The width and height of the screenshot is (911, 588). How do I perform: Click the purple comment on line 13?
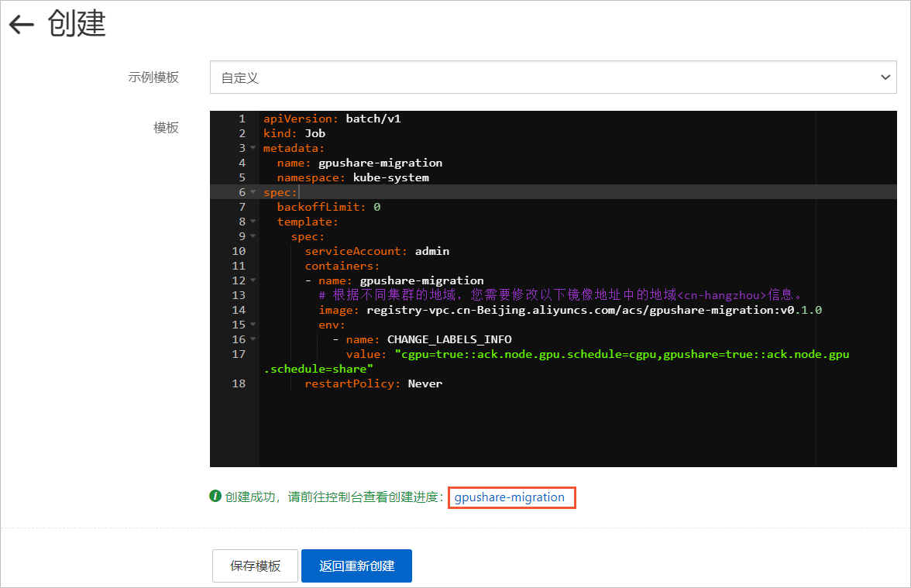pyautogui.click(x=560, y=295)
